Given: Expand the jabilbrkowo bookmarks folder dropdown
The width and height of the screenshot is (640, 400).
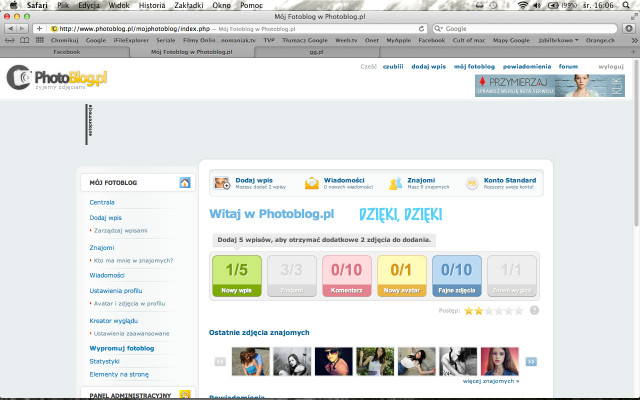Looking at the screenshot, I should 558,40.
